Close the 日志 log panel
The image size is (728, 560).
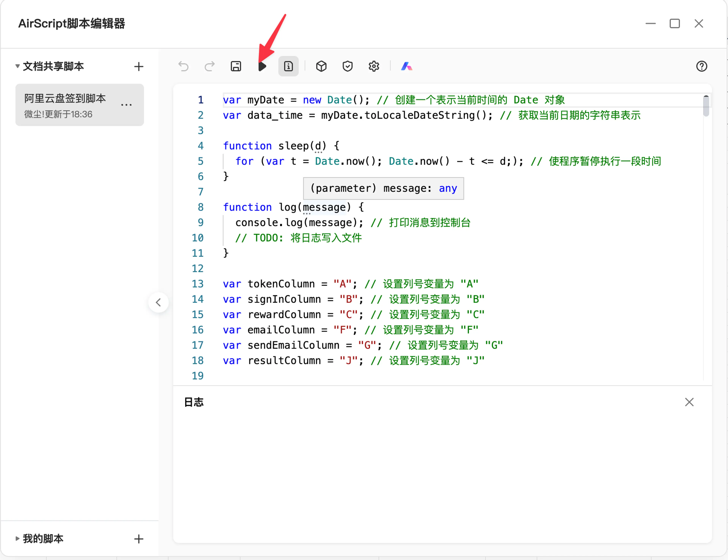click(x=689, y=402)
